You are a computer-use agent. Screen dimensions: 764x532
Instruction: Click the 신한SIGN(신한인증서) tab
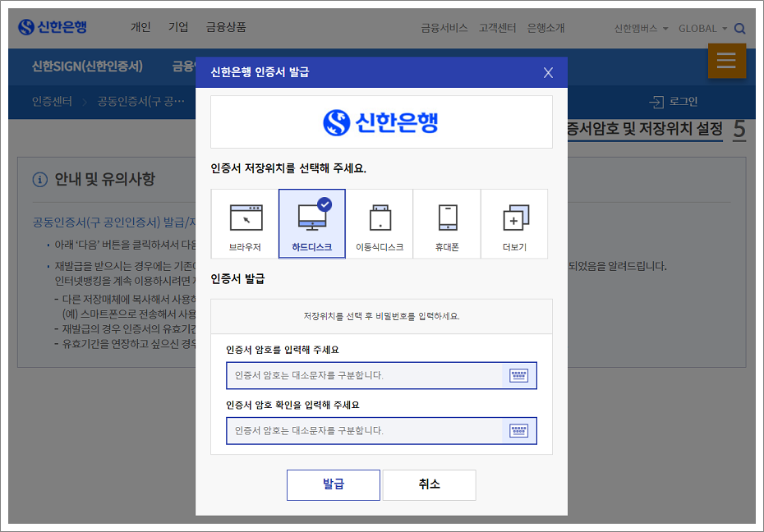click(87, 66)
